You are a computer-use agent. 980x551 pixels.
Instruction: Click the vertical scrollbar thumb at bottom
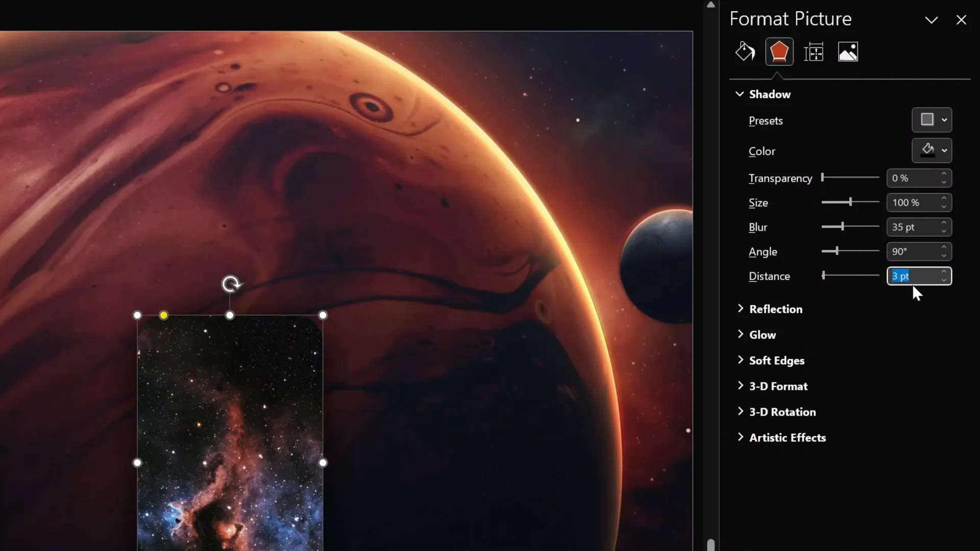tap(710, 544)
